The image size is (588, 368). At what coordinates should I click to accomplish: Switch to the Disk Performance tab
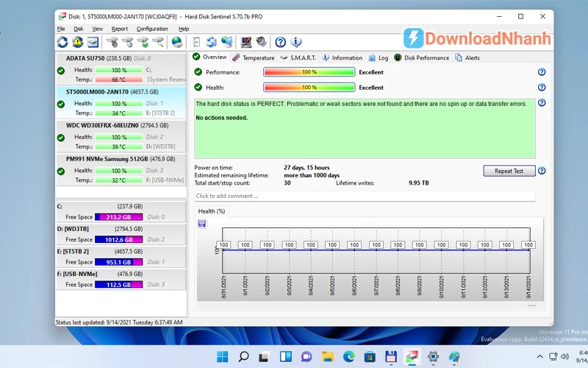click(x=421, y=58)
